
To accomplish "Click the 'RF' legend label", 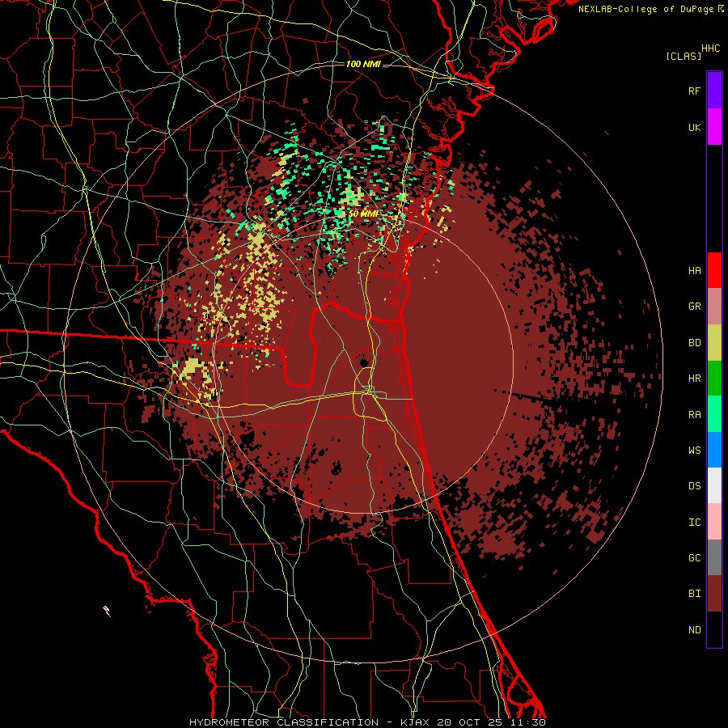I will (694, 91).
